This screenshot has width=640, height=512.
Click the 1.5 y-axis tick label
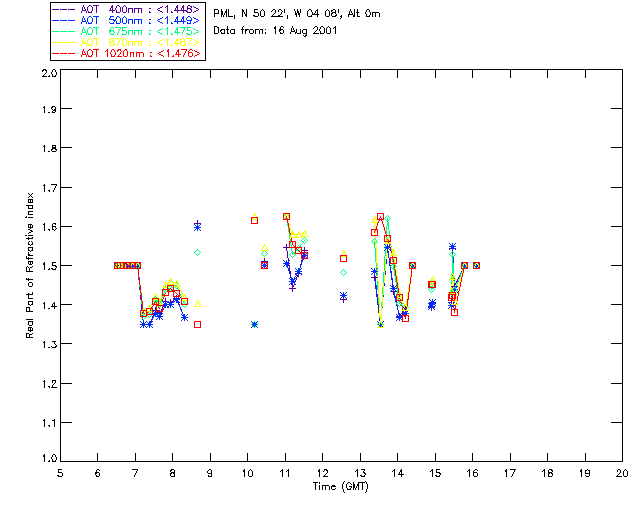pos(49,266)
